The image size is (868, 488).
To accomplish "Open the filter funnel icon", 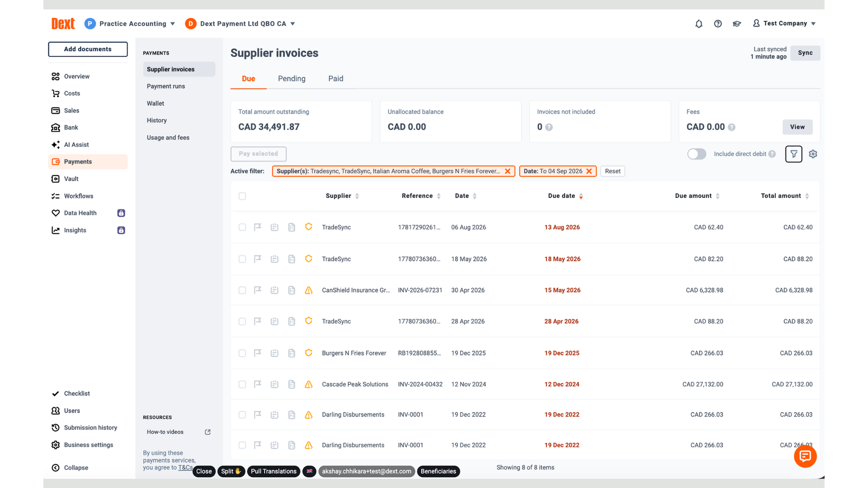I will pyautogui.click(x=794, y=154).
